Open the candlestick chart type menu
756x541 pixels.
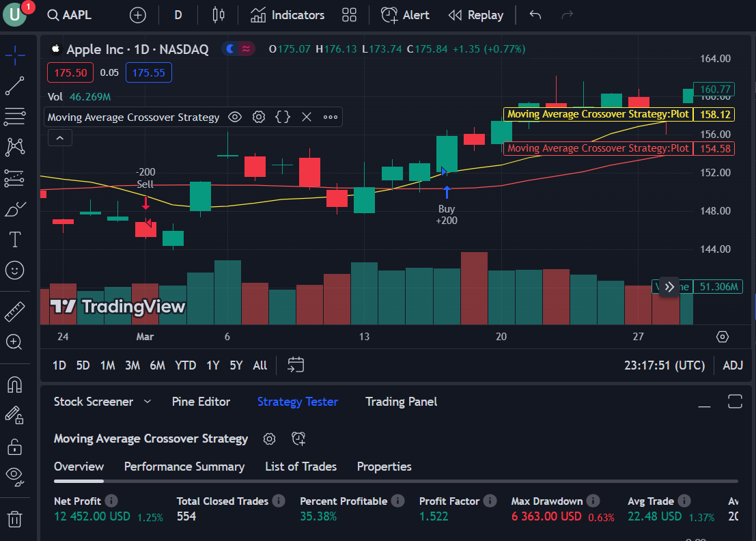219,15
